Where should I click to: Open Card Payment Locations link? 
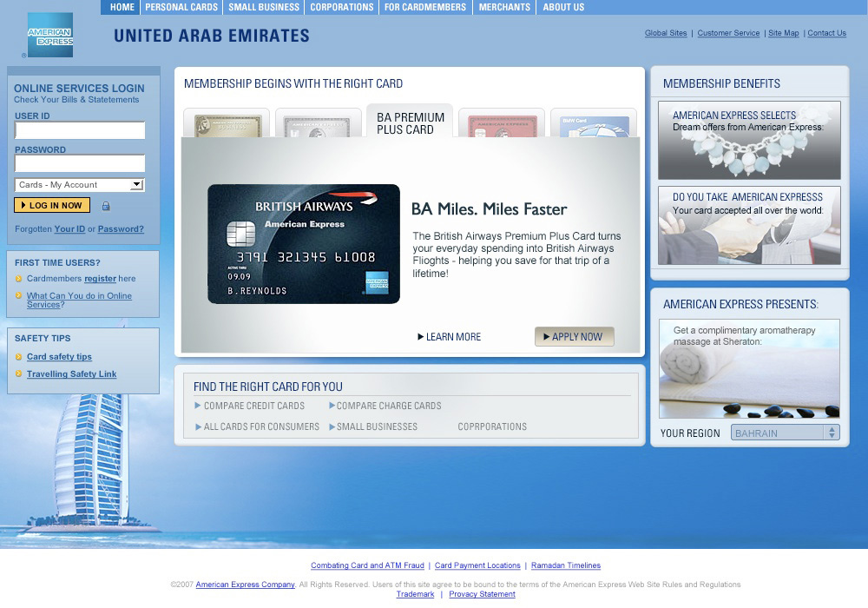(477, 565)
